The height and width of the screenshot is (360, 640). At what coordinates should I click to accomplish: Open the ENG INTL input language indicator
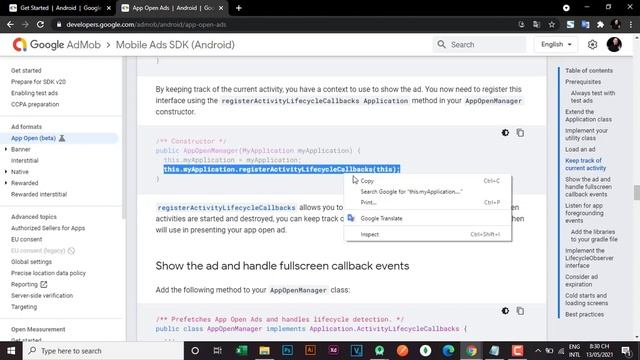(574, 351)
